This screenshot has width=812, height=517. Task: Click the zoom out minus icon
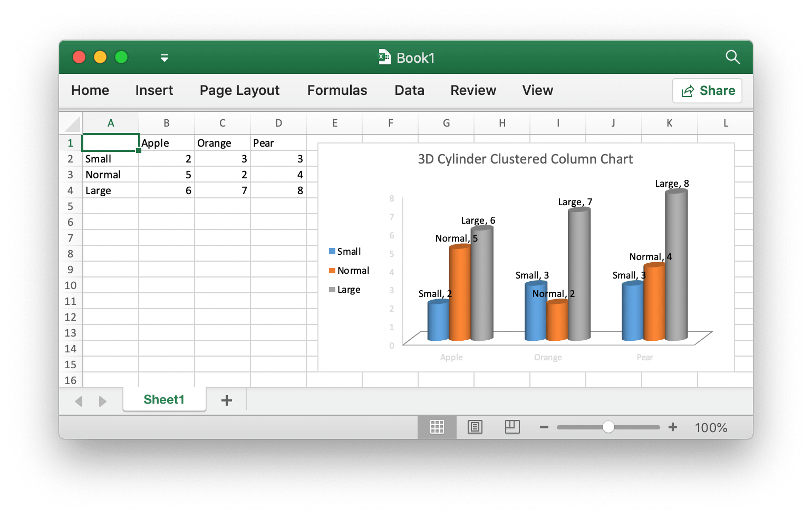[x=544, y=427]
